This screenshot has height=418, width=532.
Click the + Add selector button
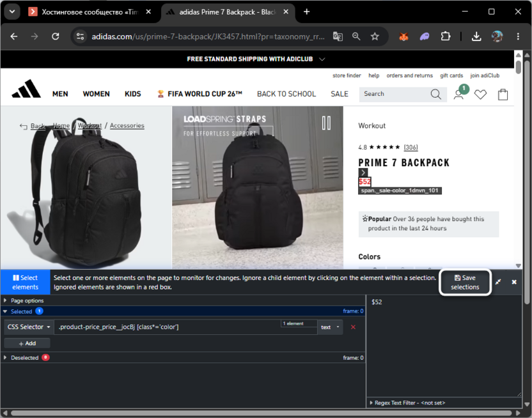click(27, 343)
